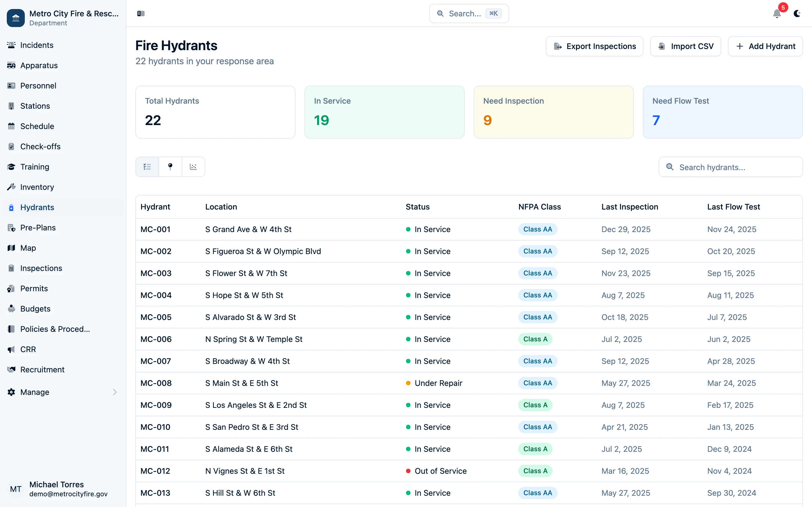Viewport: 812px width, 507px height.
Task: Open the global Search box
Action: [x=469, y=14]
